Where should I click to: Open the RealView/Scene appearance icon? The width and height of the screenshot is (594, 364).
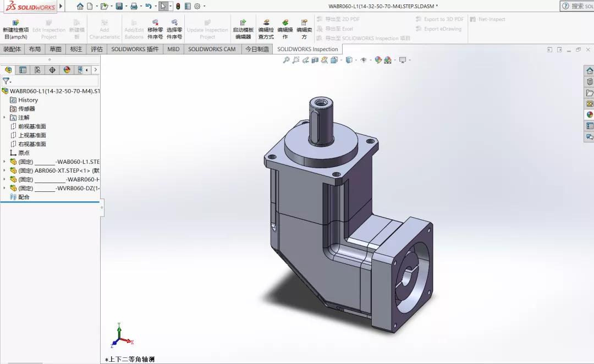click(387, 60)
